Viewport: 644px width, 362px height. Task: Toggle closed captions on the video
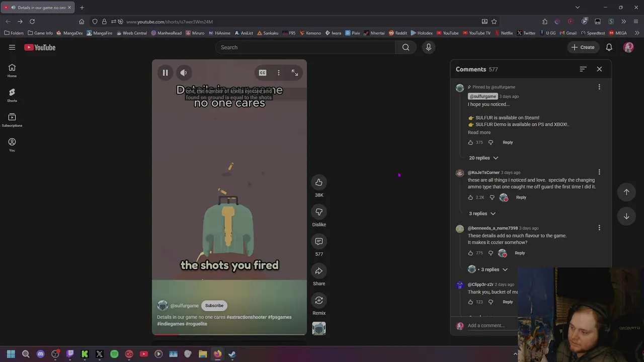263,73
